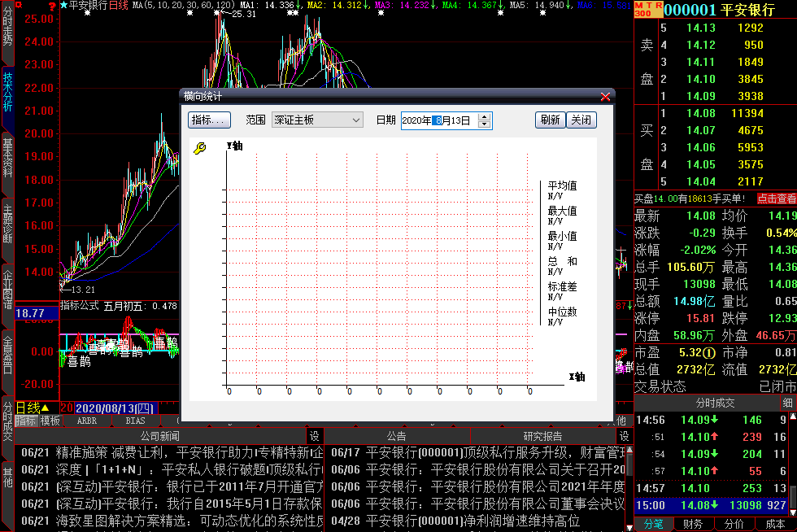Click the 日线 period label at bottom left
Viewport: 797px width, 532px height.
point(28,408)
